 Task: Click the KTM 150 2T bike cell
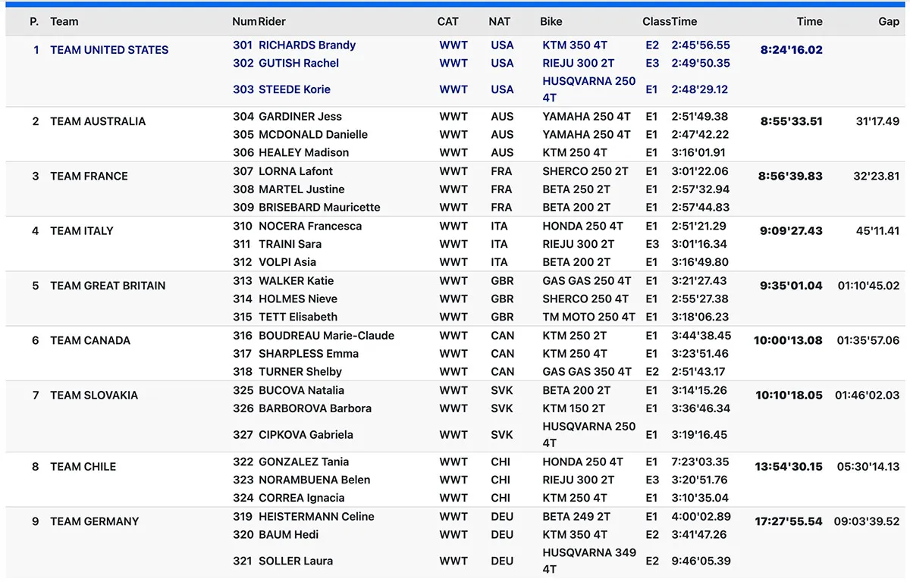[574, 408]
